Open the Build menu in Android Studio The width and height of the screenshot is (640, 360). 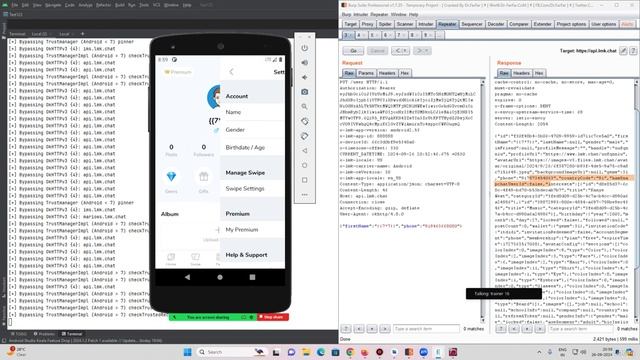click(x=120, y=5)
